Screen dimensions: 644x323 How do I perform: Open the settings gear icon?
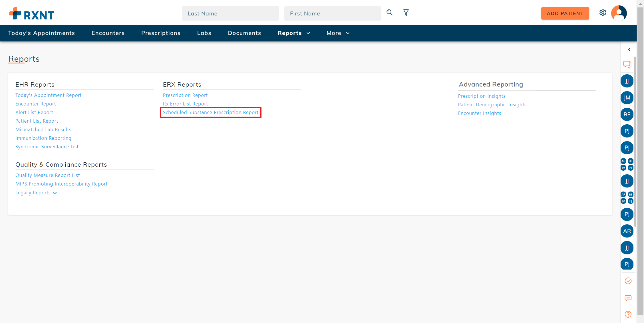603,13
